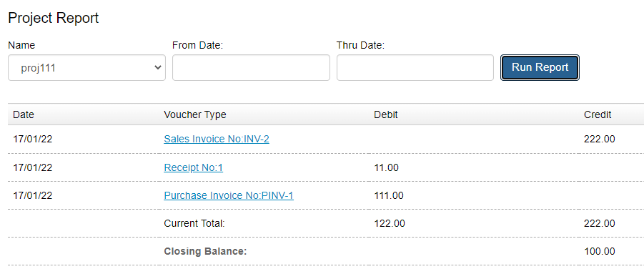Screen dimensions: 644x269
Task: Focus the From Date input field
Action: (x=251, y=68)
